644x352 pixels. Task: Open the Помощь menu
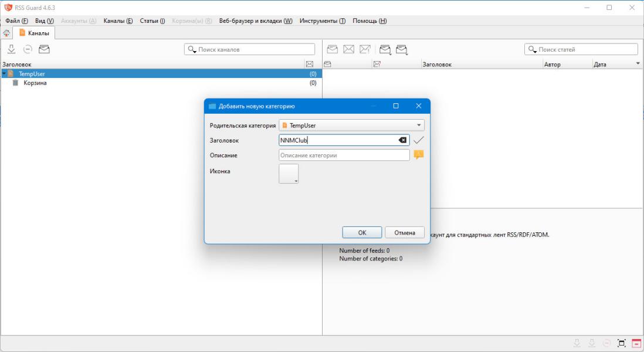point(370,21)
